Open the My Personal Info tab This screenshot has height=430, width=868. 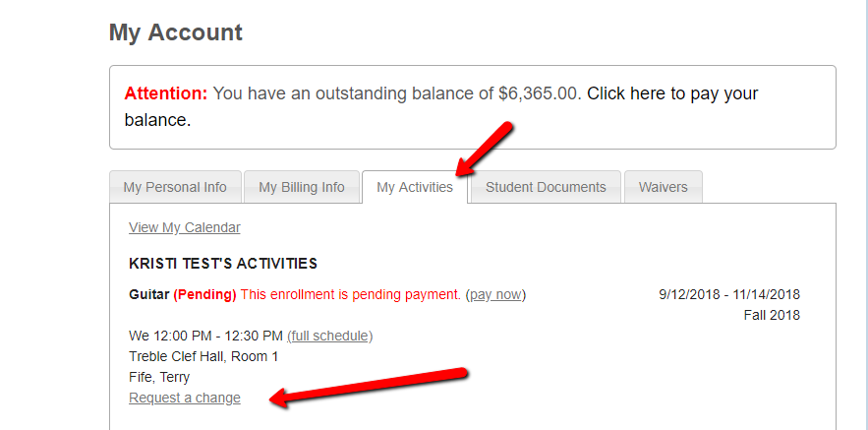coord(175,187)
